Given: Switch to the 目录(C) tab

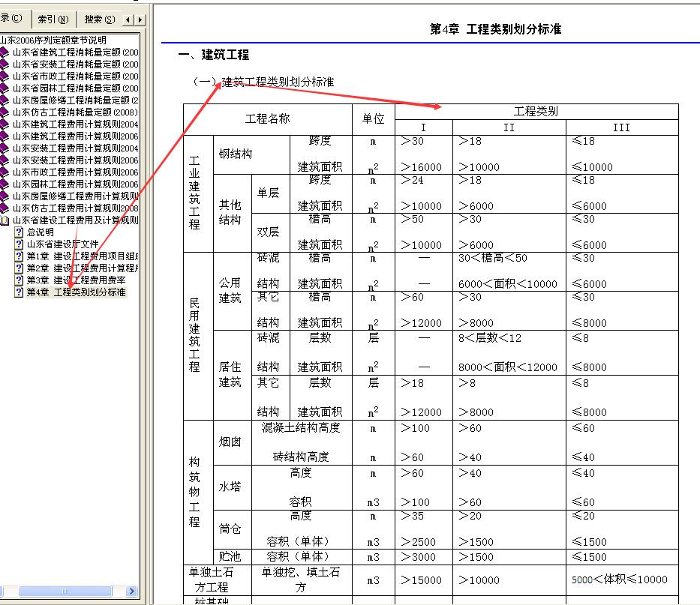Looking at the screenshot, I should point(13,18).
